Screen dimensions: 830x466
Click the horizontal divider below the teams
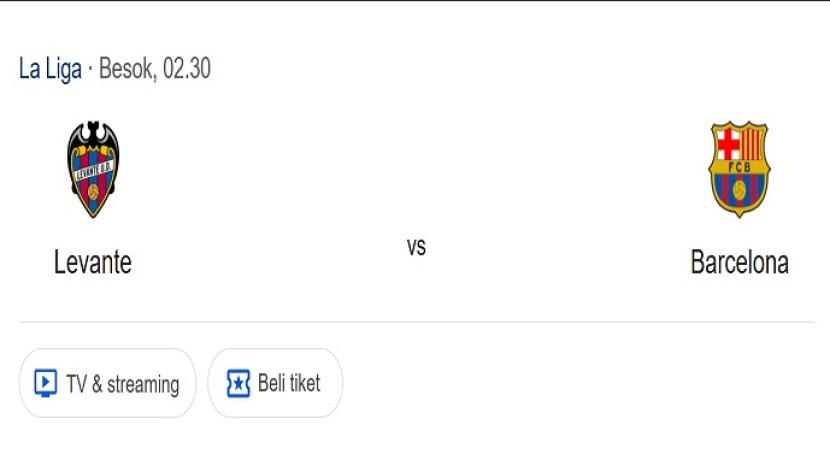click(416, 322)
